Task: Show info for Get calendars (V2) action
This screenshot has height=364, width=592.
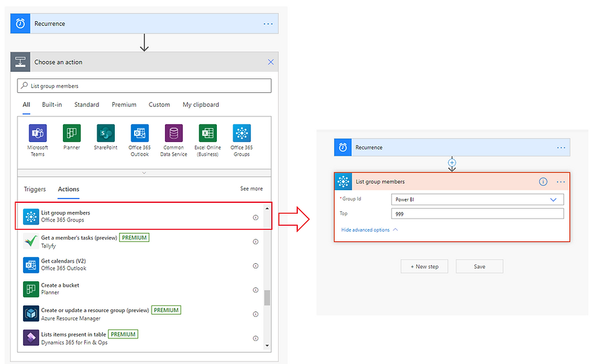Action: [256, 266]
